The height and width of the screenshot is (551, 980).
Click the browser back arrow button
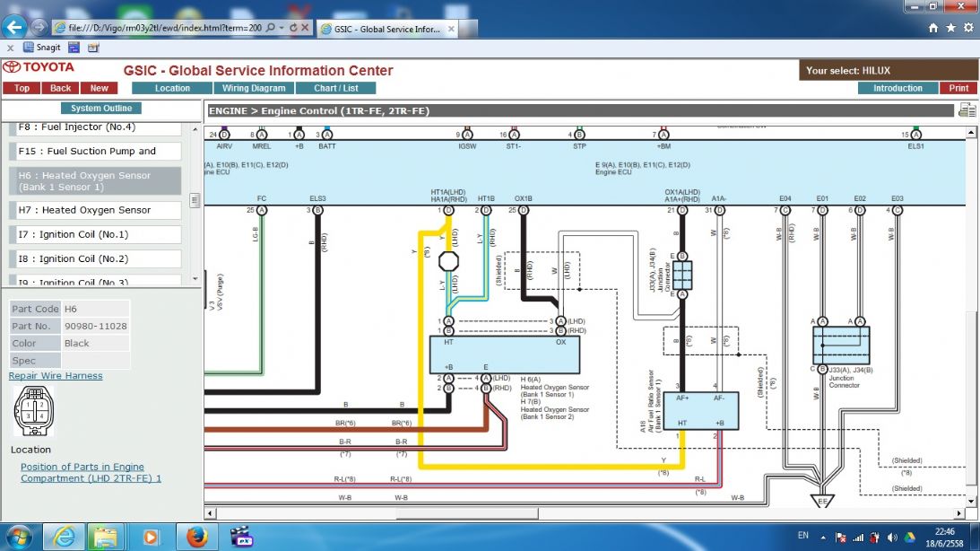(x=13, y=28)
